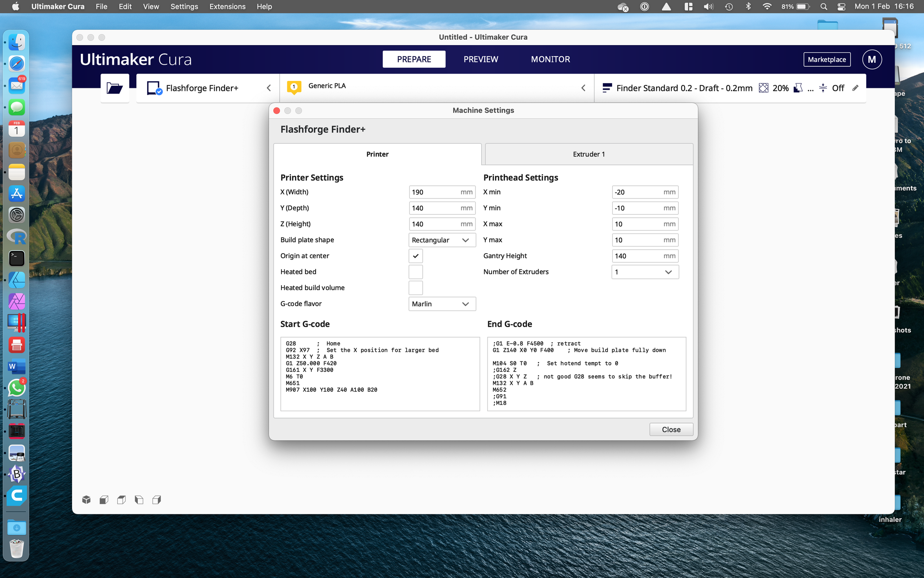Open the Build plate shape dropdown
This screenshot has width=924, height=578.
442,240
